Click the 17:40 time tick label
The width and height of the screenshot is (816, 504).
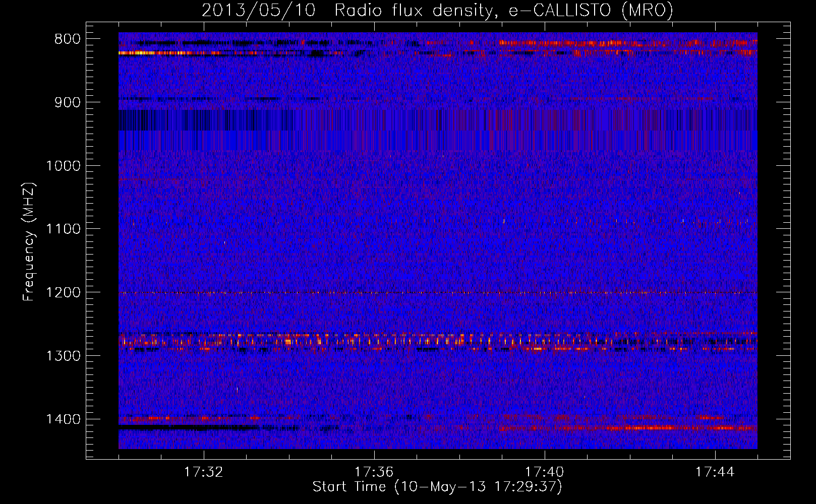coord(545,472)
